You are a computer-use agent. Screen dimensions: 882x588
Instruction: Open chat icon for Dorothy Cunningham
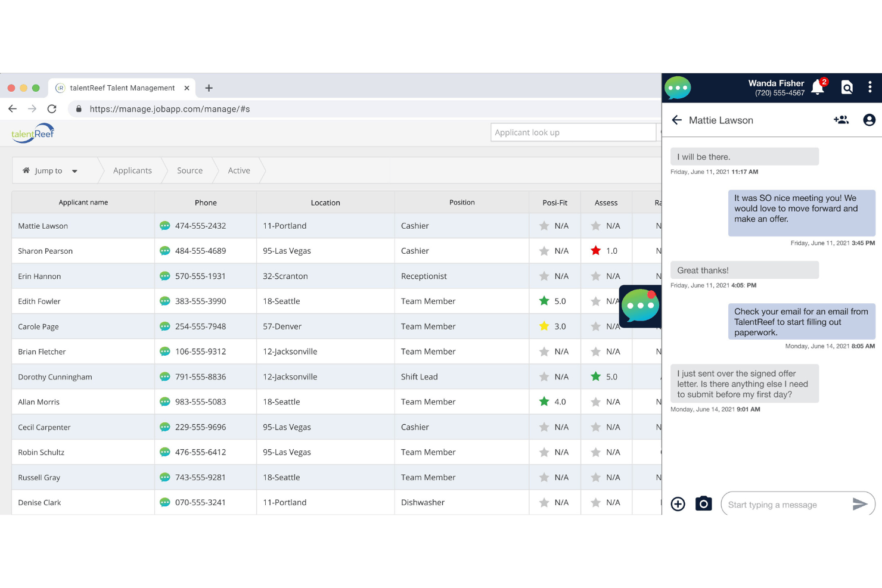pyautogui.click(x=165, y=377)
